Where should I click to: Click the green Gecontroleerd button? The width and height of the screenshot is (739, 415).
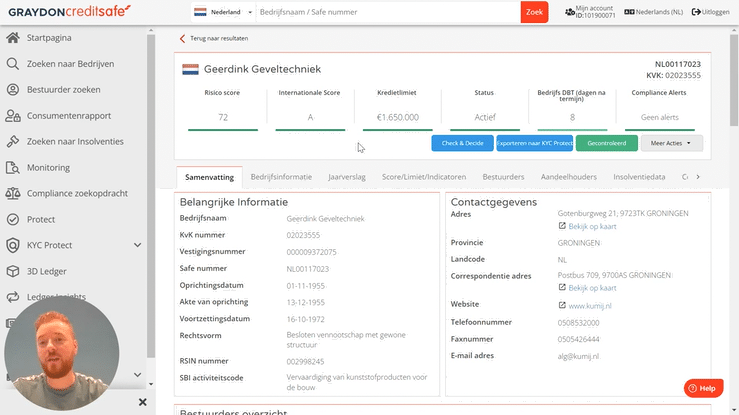(x=607, y=143)
